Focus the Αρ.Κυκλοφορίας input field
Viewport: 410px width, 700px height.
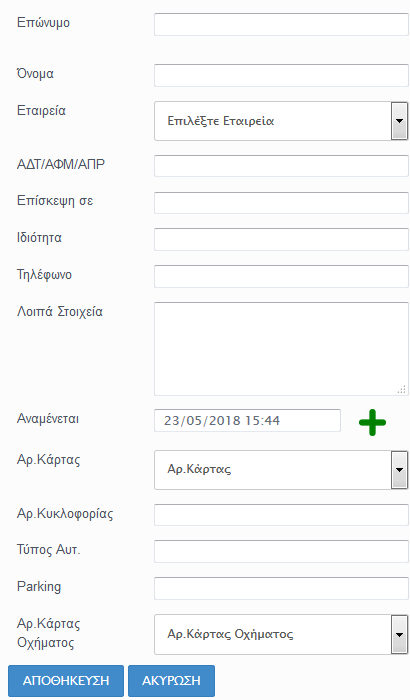coord(281,515)
